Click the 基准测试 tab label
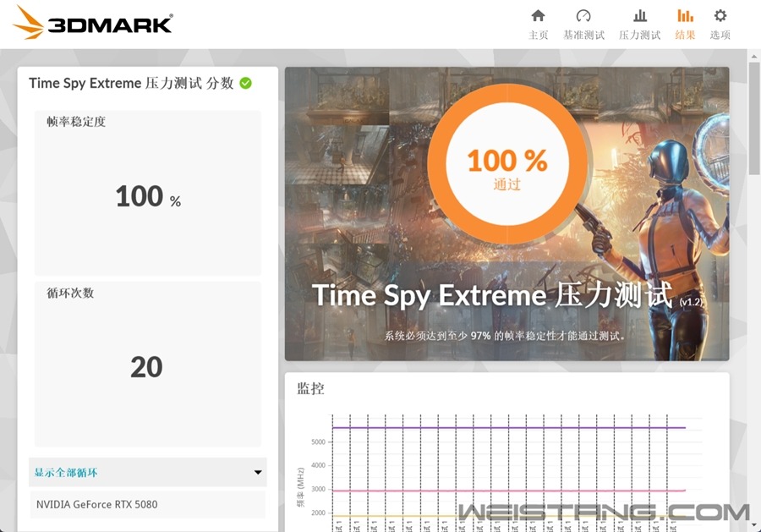The image size is (761, 532). tap(583, 35)
